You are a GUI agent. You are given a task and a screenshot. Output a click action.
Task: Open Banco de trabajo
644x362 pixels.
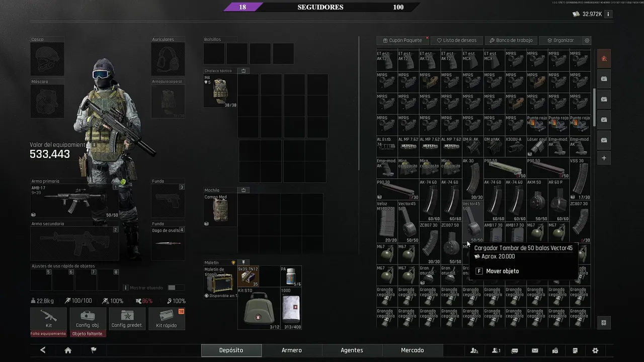511,40
